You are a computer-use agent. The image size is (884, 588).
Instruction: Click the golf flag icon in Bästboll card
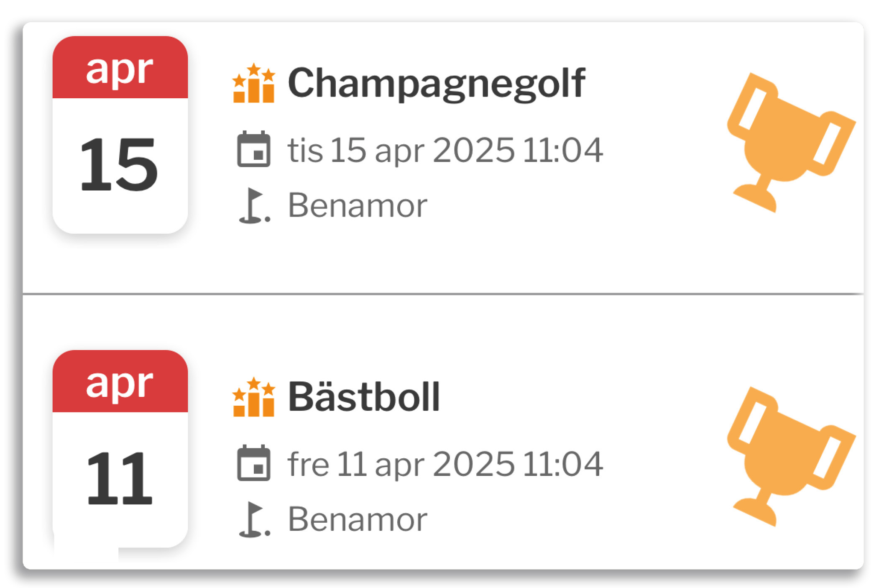(x=254, y=519)
